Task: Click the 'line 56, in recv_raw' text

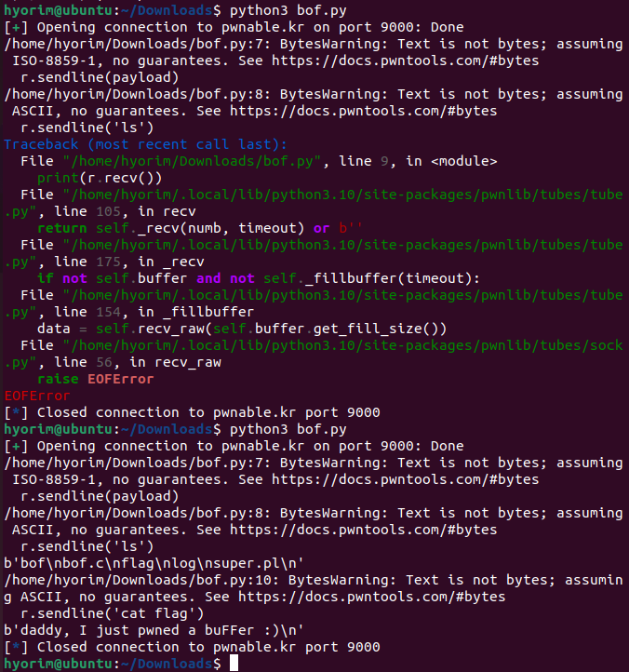Action: click(138, 362)
